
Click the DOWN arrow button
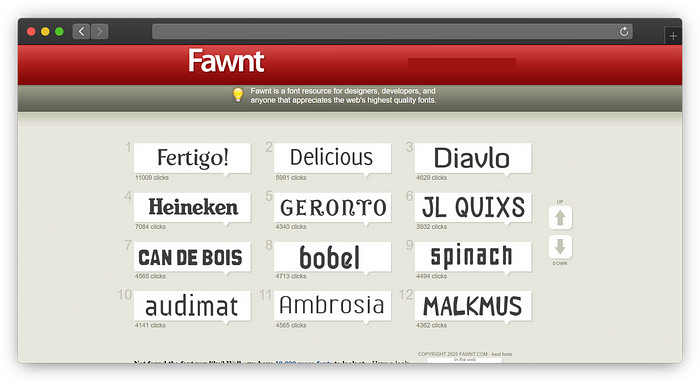pyautogui.click(x=560, y=247)
